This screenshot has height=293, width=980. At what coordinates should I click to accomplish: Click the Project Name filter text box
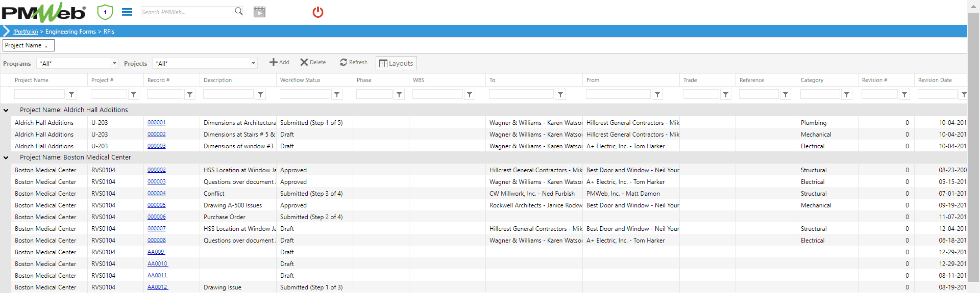coord(40,94)
